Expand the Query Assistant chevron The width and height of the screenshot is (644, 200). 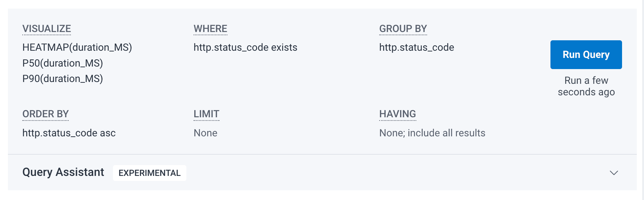(614, 173)
